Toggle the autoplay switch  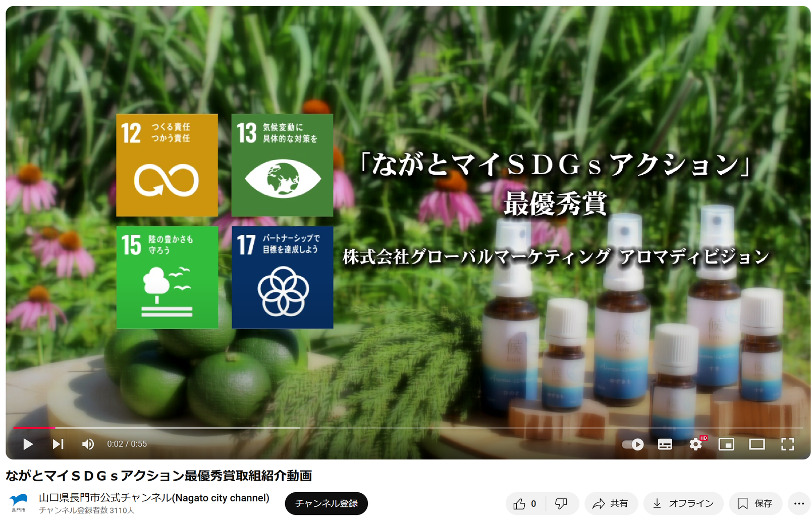[x=633, y=444]
